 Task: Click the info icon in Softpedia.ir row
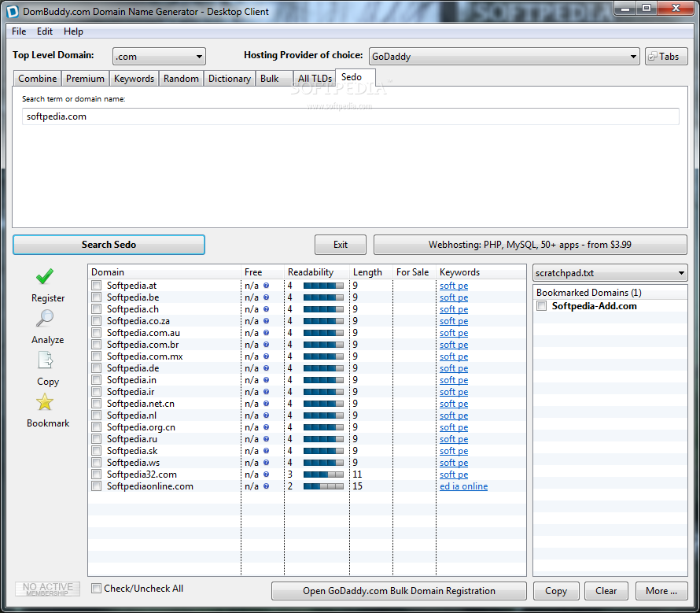266,392
